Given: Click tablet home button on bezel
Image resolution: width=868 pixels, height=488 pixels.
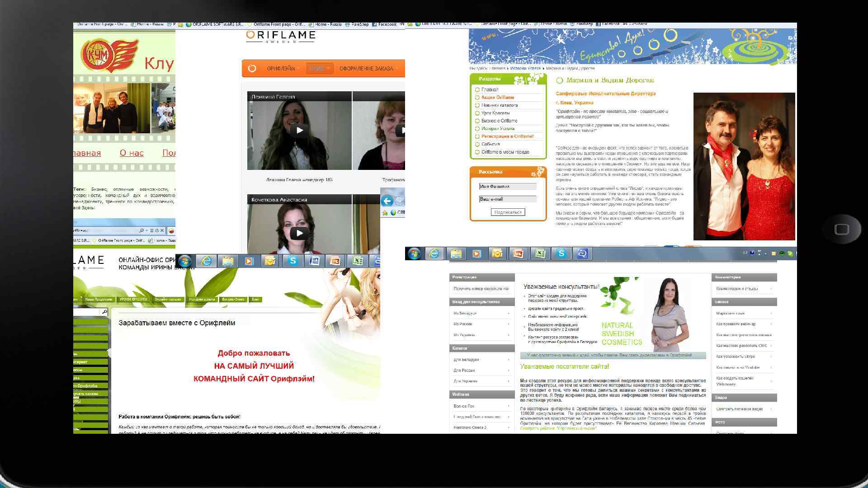Looking at the screenshot, I should point(841,229).
